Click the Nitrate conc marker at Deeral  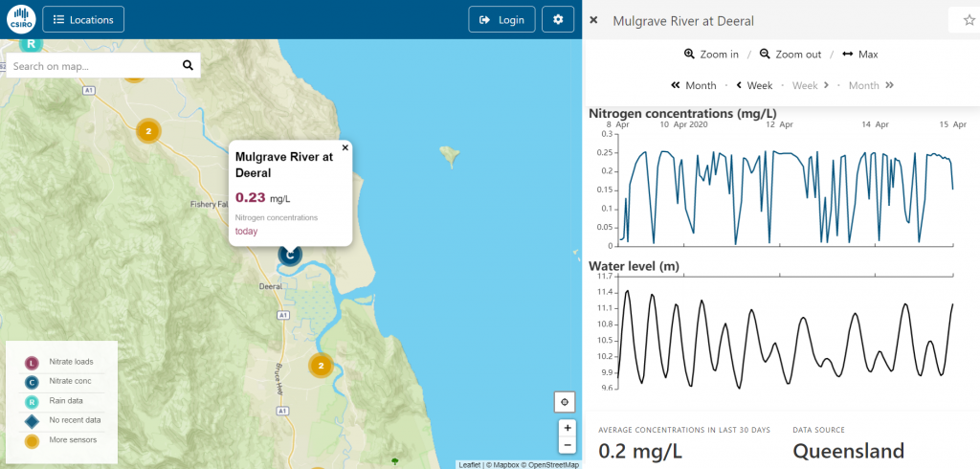289,255
